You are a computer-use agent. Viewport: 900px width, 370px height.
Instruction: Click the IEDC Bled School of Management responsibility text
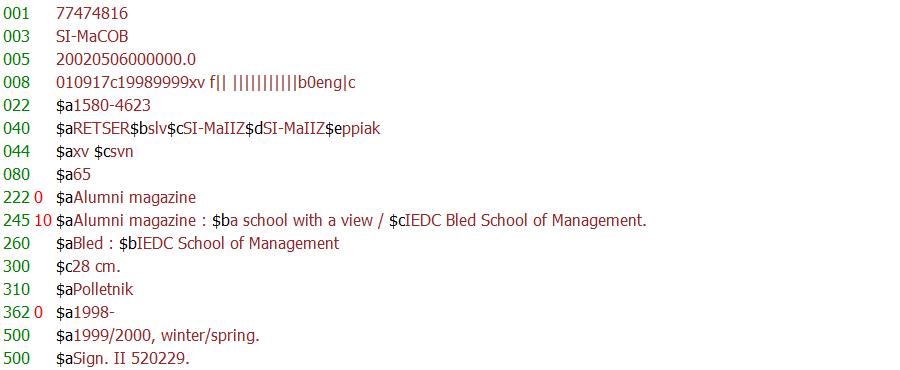(x=526, y=221)
